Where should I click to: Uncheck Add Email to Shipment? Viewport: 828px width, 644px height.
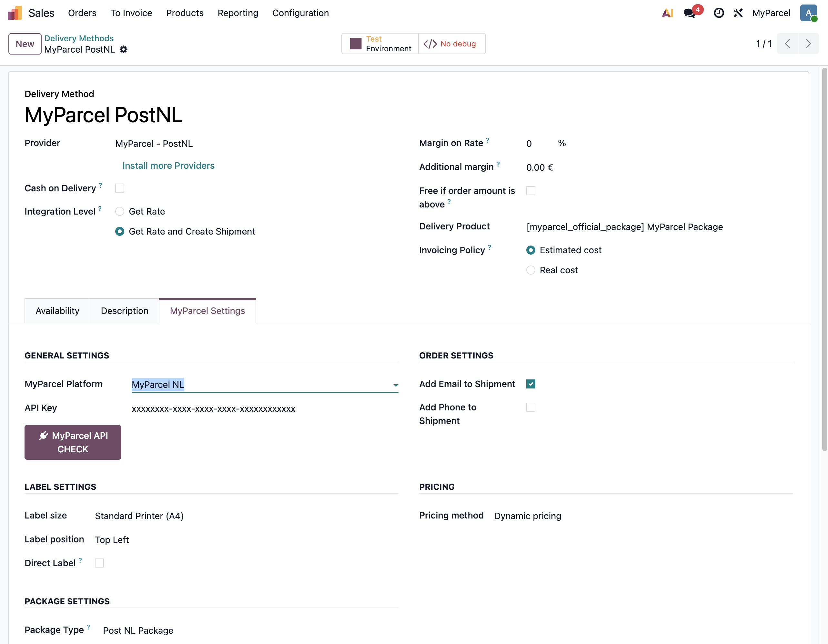coord(531,384)
